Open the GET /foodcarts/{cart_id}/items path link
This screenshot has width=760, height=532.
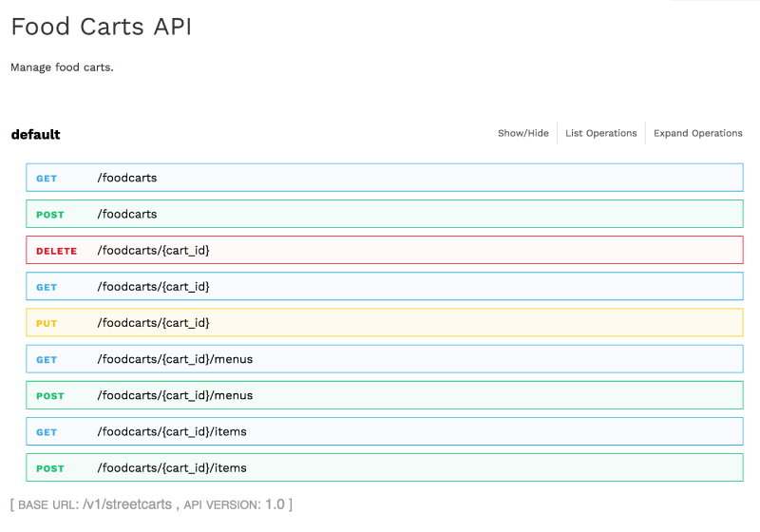[x=172, y=431]
